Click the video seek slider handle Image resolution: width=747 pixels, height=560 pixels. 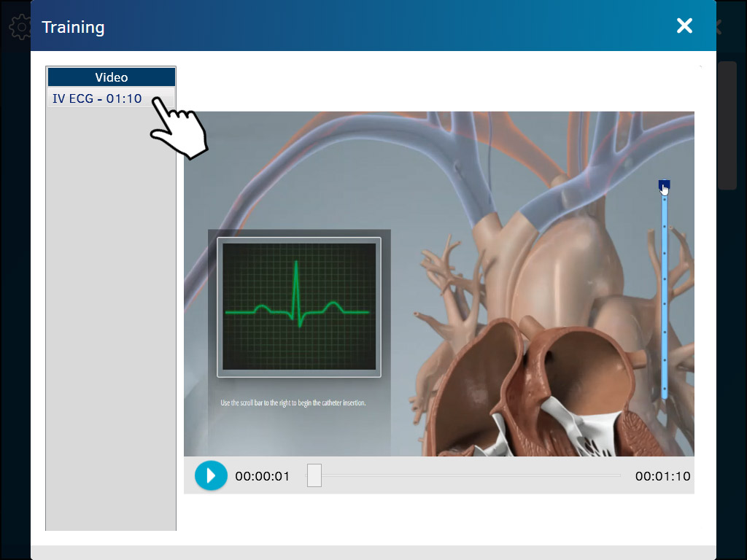pyautogui.click(x=314, y=475)
